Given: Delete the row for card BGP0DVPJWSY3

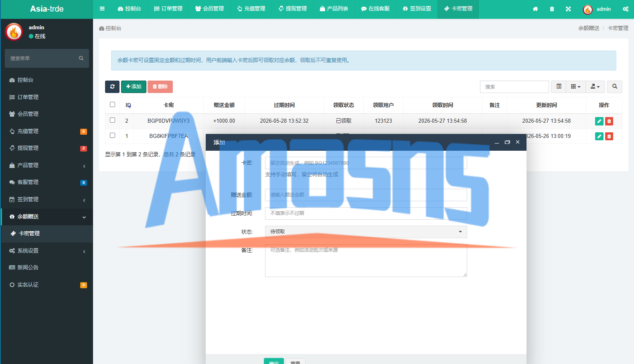Looking at the screenshot, I should click(609, 121).
